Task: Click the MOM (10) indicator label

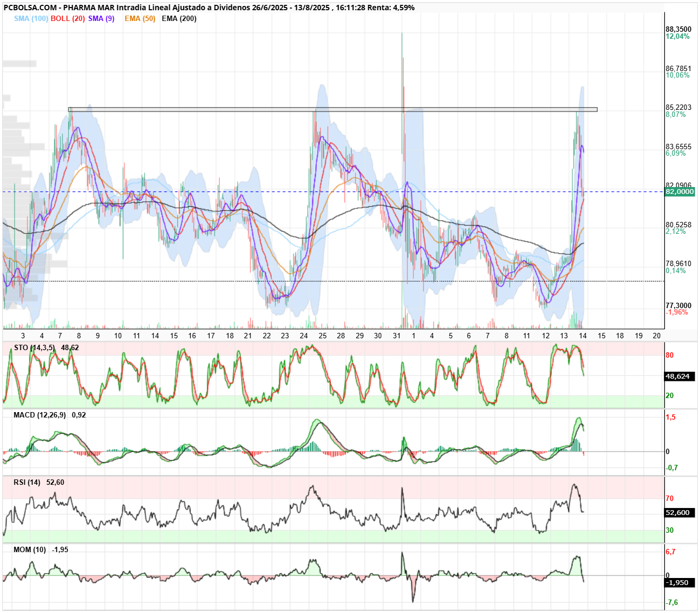Action: click(30, 549)
